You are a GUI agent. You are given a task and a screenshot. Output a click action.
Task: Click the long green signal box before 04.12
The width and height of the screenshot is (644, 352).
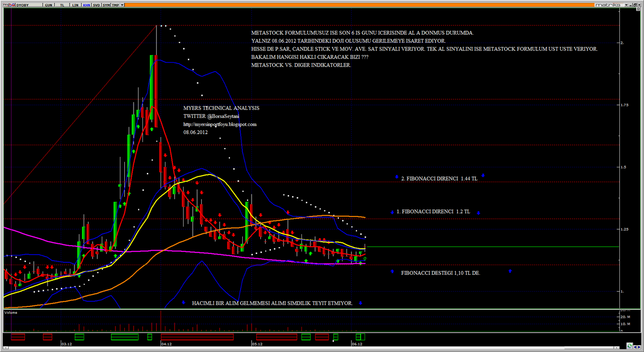click(125, 337)
